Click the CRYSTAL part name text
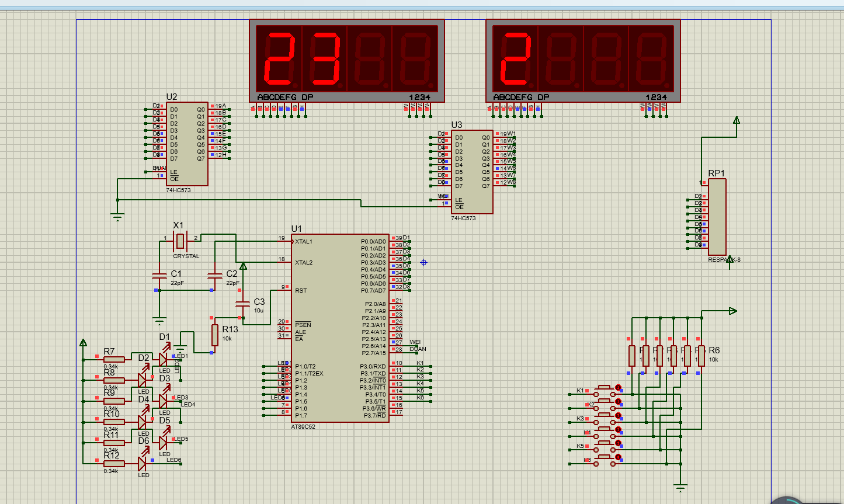The image size is (844, 504). (186, 256)
